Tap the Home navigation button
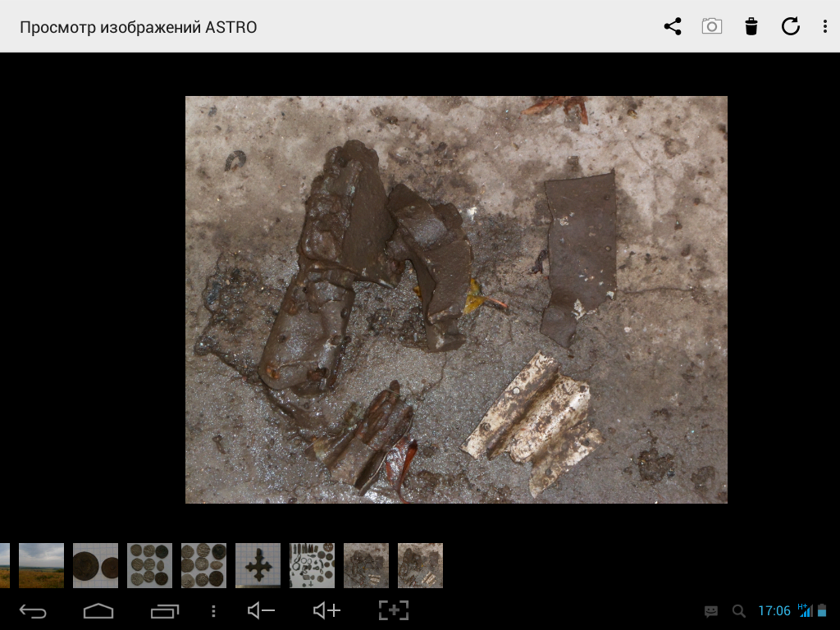The width and height of the screenshot is (840, 630). (x=98, y=610)
